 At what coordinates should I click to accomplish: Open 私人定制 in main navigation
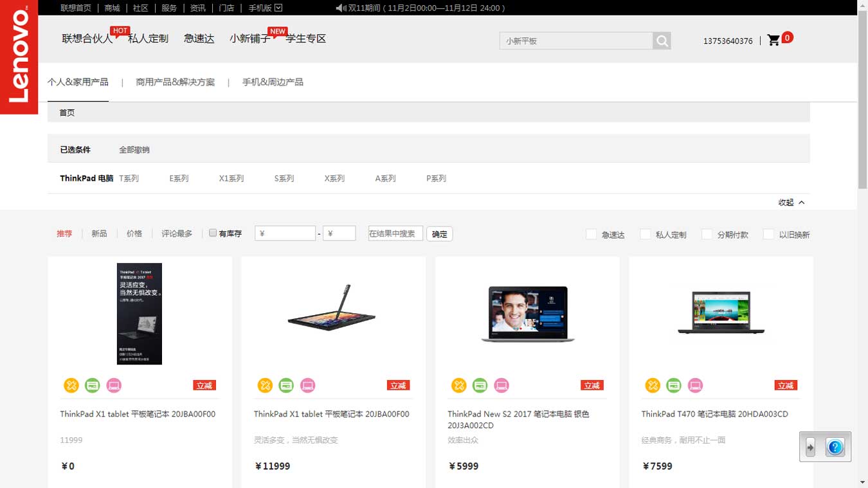click(x=148, y=39)
